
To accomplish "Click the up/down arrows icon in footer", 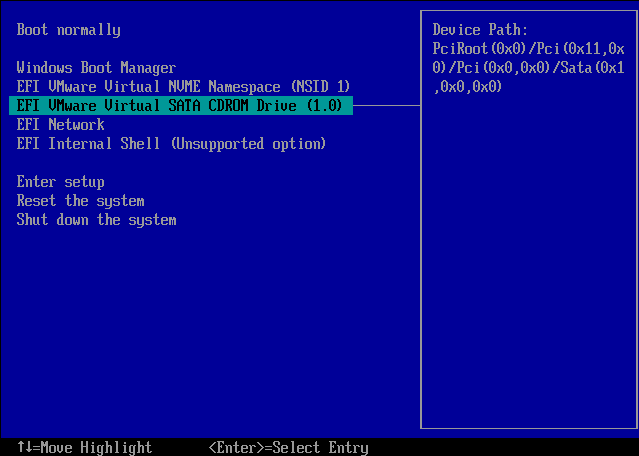I will 24,448.
